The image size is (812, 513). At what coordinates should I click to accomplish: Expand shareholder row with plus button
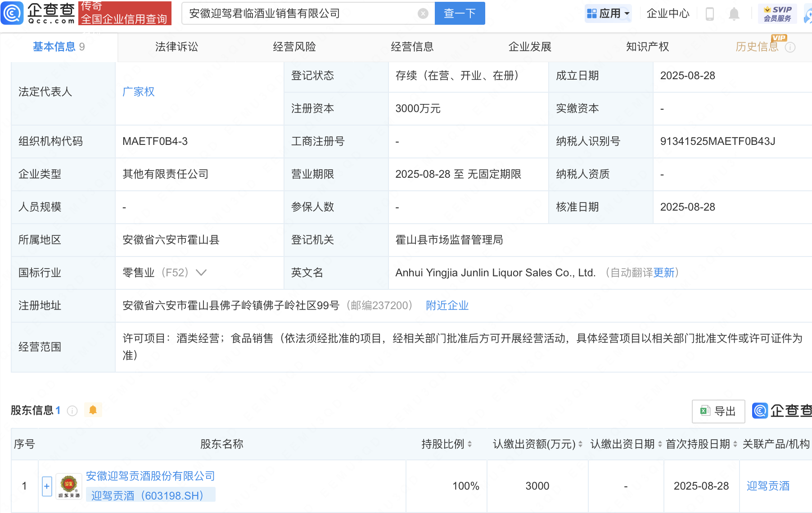47,486
